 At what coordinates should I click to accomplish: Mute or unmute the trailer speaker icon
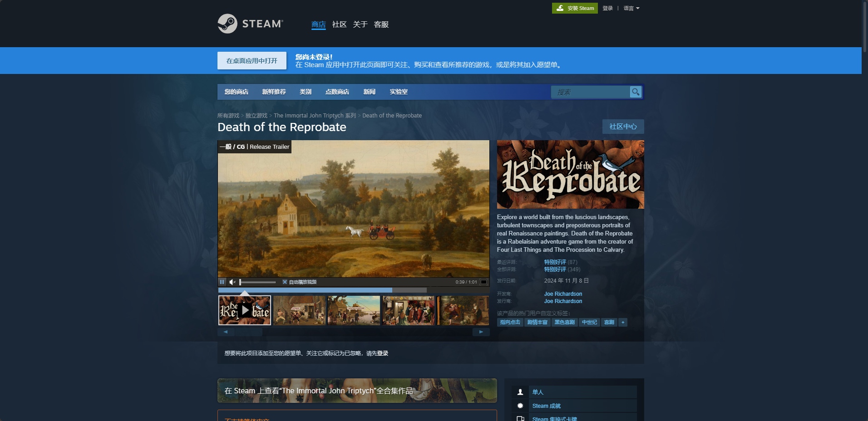coord(232,282)
